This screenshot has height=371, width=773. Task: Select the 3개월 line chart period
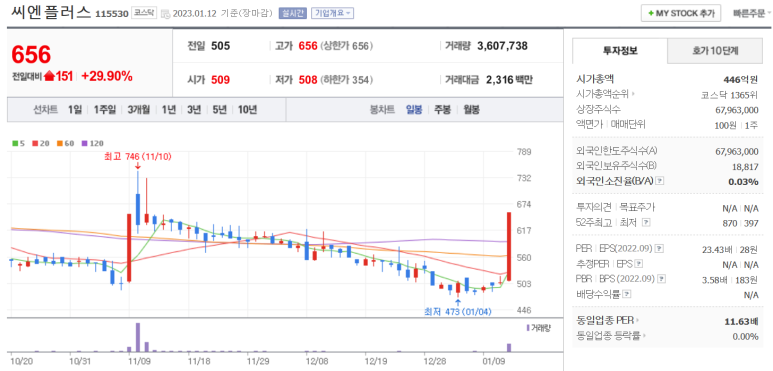[139, 109]
